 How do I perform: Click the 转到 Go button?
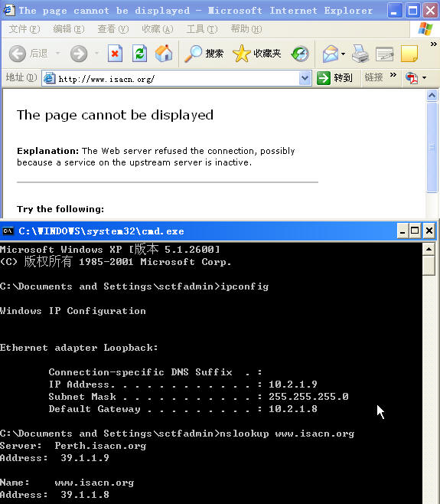(334, 78)
